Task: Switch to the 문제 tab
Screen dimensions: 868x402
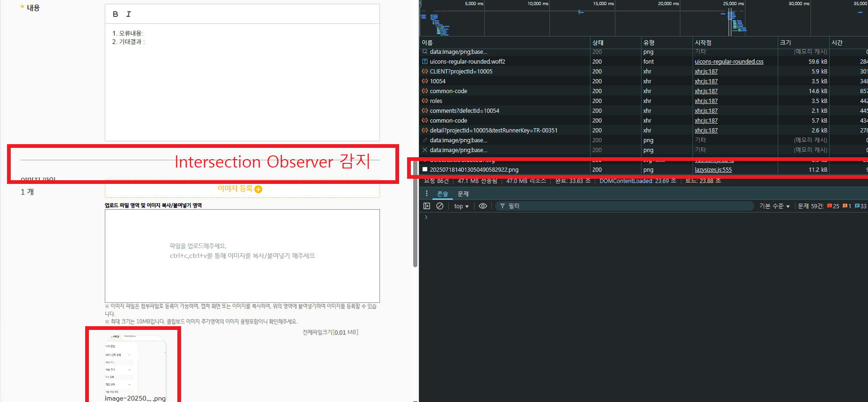Action: coord(463,194)
